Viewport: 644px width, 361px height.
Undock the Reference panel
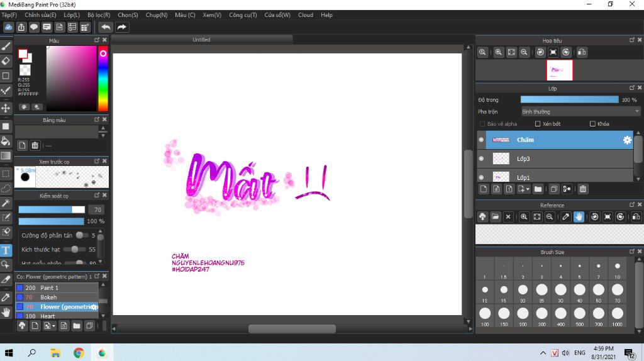(632, 204)
